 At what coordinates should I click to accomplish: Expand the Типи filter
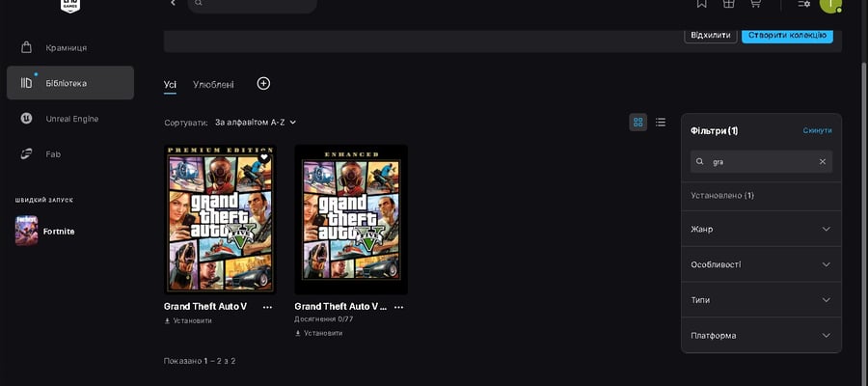click(761, 299)
